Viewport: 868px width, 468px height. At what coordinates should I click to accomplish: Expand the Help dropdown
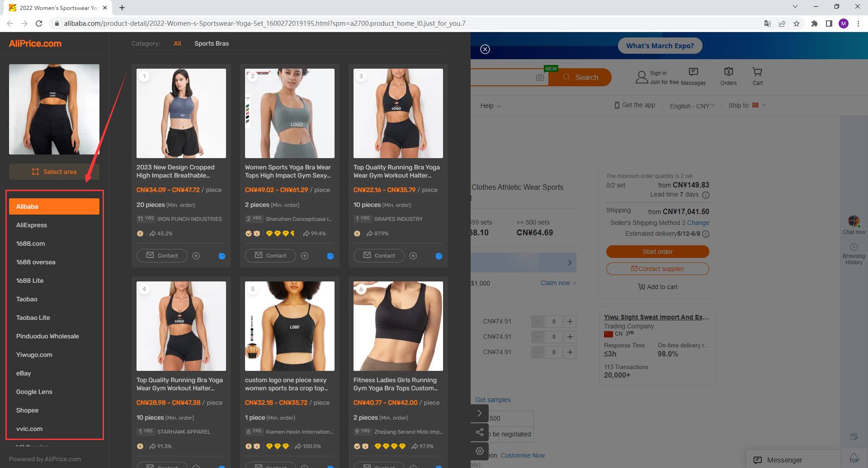pyautogui.click(x=491, y=106)
